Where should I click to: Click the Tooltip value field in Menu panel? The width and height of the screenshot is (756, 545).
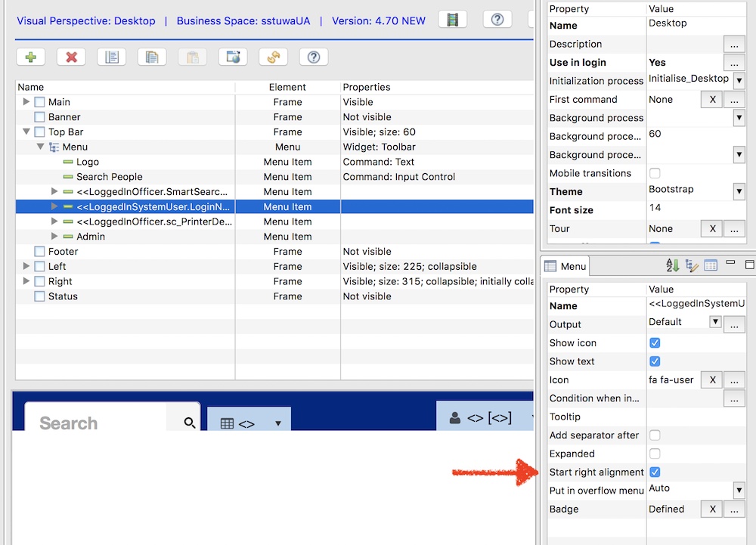click(696, 416)
